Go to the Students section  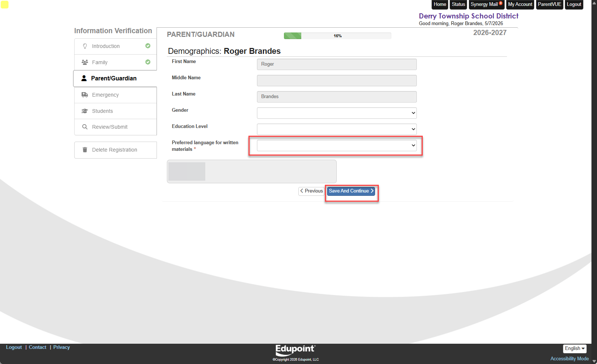pyautogui.click(x=116, y=111)
